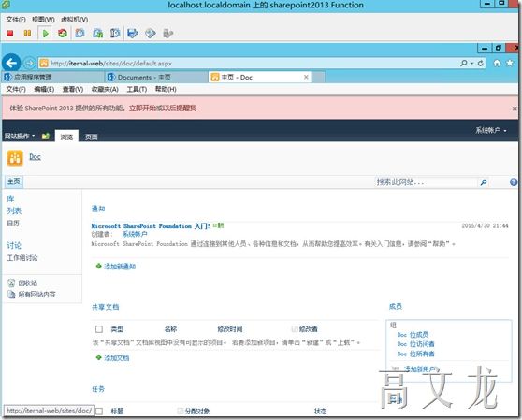Open the help question mark icon

[513, 182]
